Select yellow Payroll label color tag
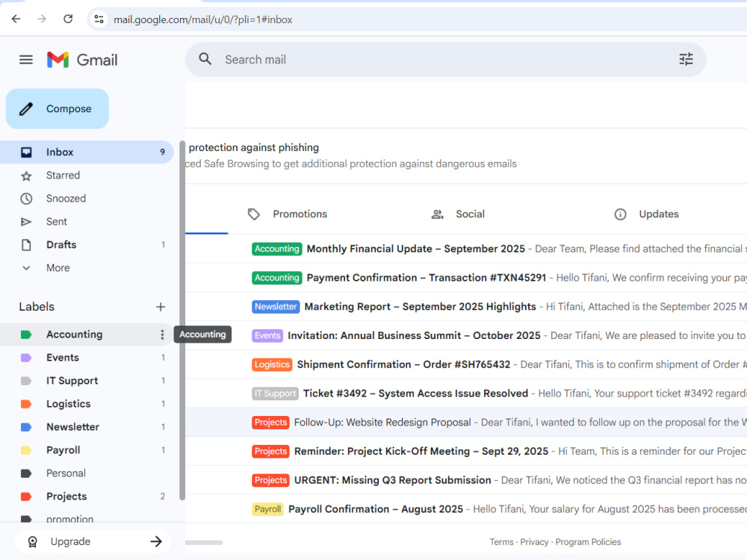Viewport: 747px width, 560px height. click(26, 450)
